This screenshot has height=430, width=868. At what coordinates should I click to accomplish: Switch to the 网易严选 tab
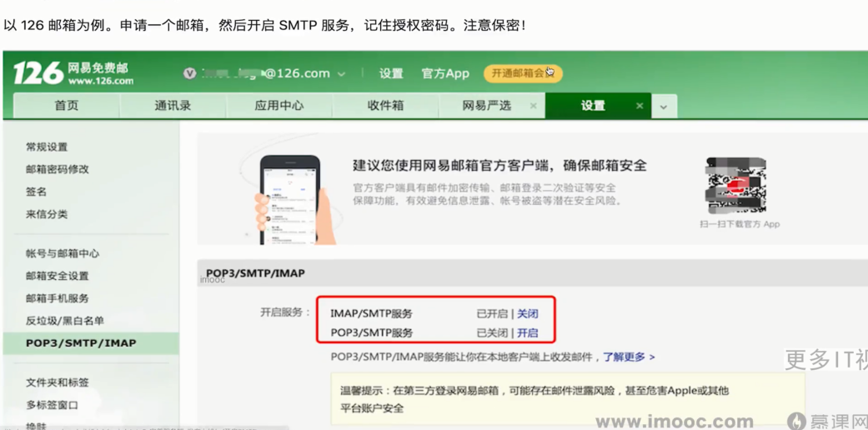[x=487, y=106]
